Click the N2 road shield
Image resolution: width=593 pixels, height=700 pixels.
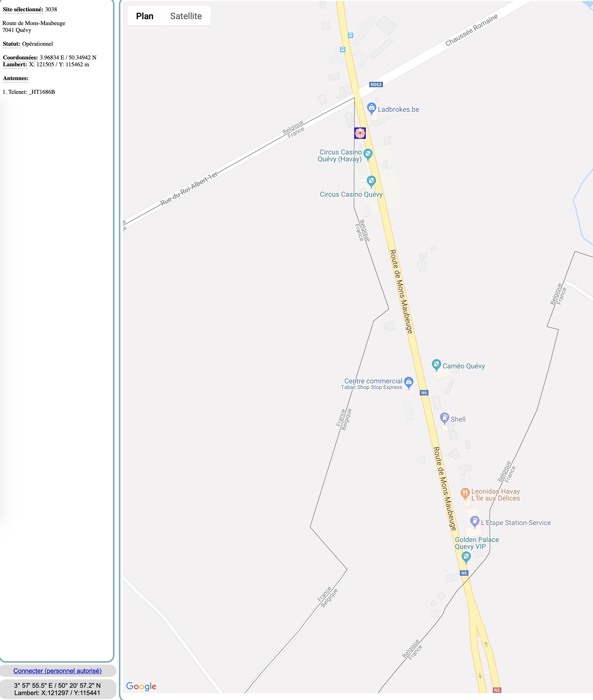[497, 690]
